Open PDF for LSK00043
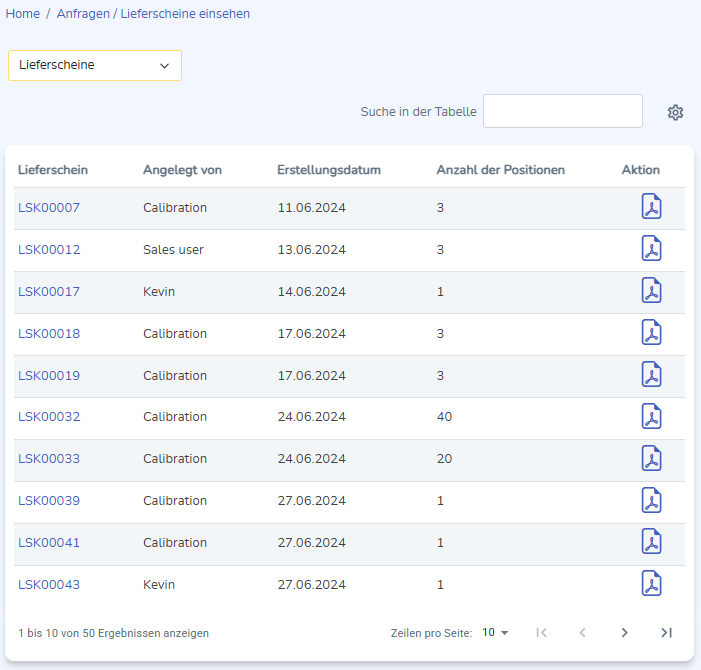The height and width of the screenshot is (670, 701). [651, 584]
